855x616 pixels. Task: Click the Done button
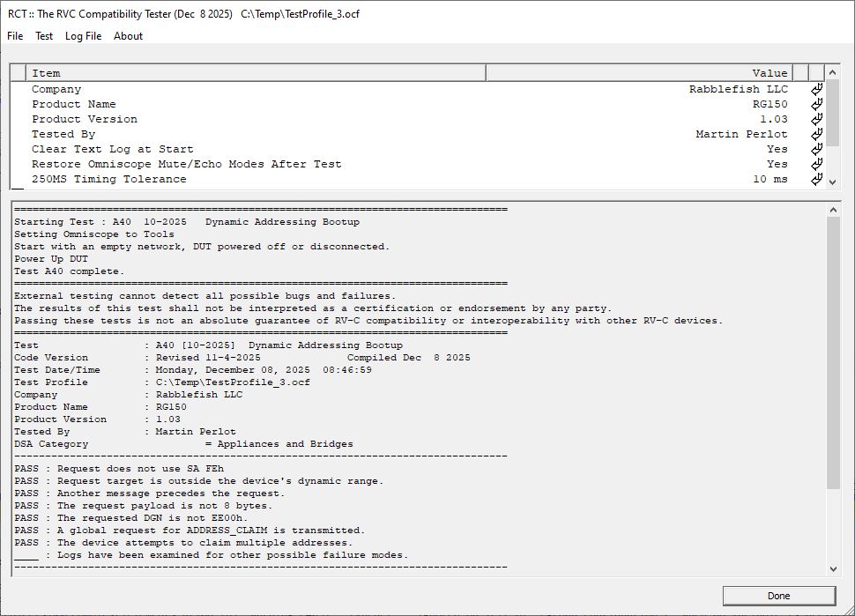point(778,595)
